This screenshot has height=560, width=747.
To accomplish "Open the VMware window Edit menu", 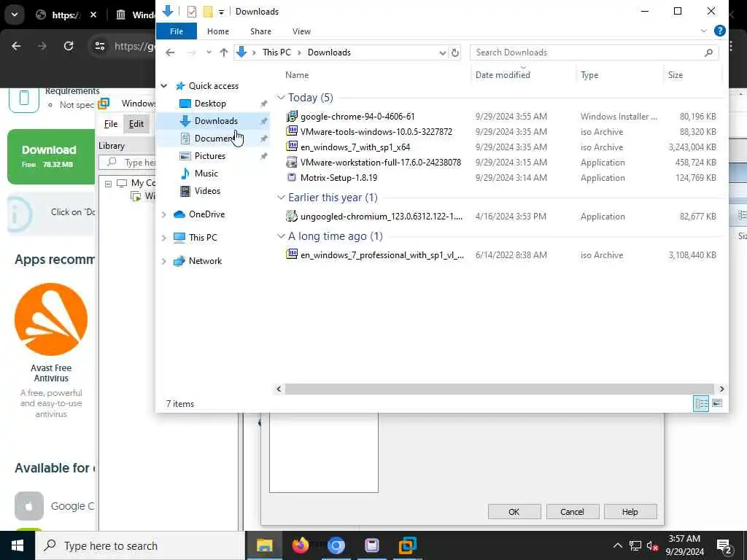I will click(x=136, y=124).
